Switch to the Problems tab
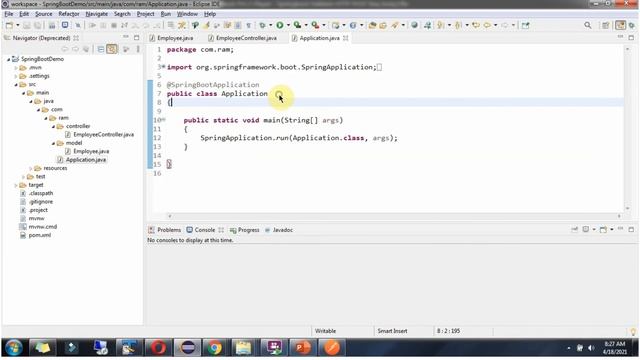The image size is (640, 360). pos(165,230)
